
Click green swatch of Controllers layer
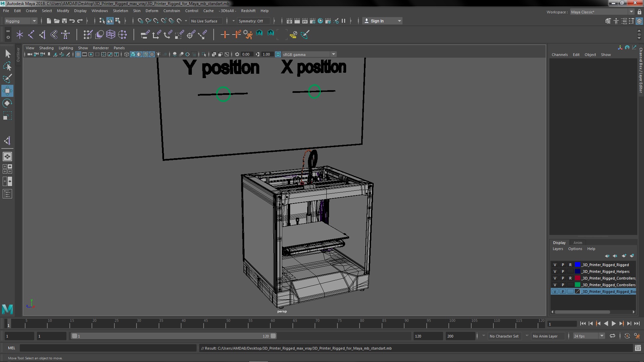(x=578, y=285)
